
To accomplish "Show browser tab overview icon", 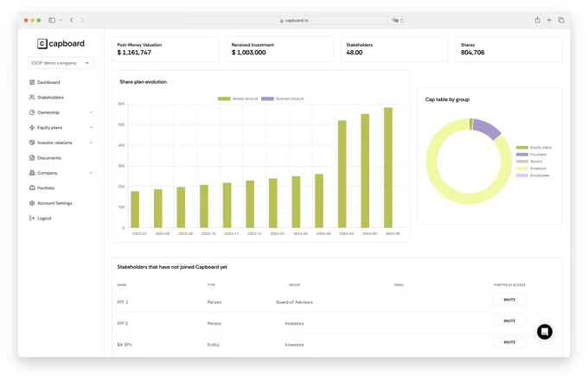I will click(561, 20).
